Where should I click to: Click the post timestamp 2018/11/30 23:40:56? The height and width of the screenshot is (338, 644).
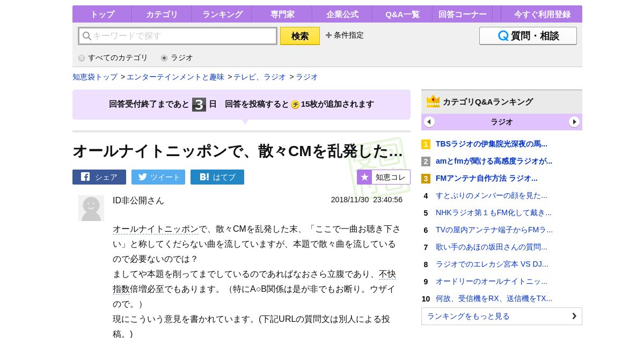(x=367, y=200)
